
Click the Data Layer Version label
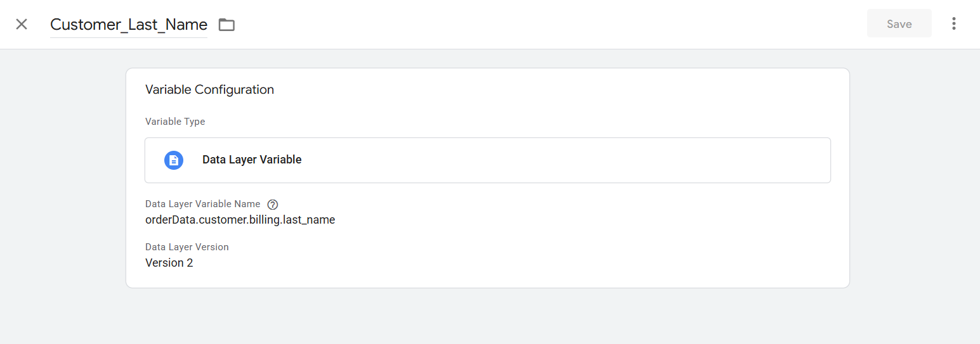pos(186,246)
